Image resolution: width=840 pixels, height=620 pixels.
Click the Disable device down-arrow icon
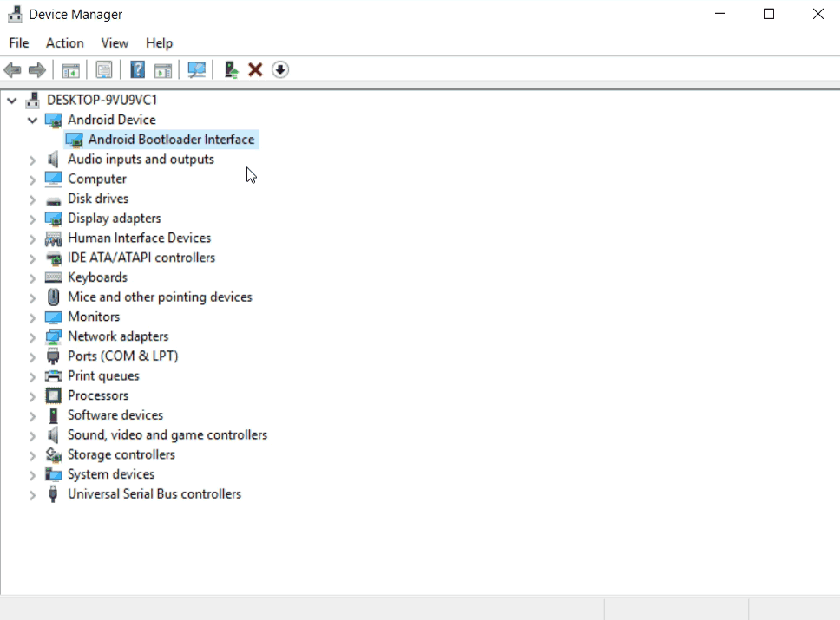[x=280, y=69]
